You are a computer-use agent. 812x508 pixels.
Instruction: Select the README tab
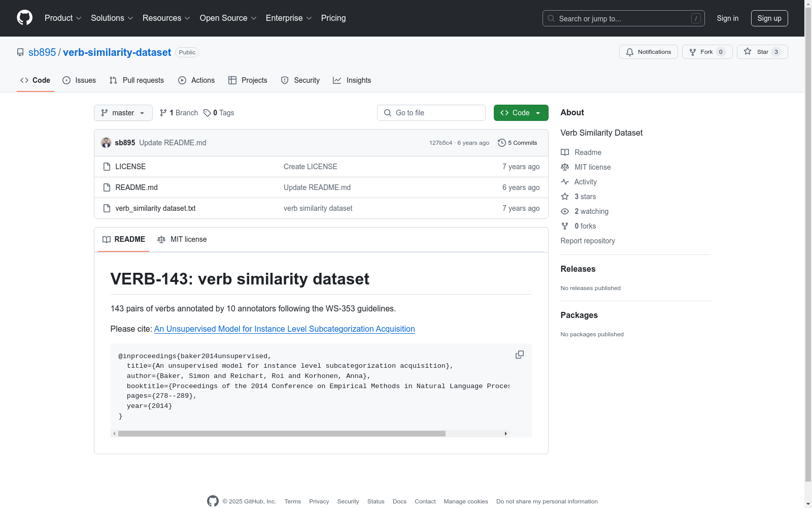click(124, 239)
